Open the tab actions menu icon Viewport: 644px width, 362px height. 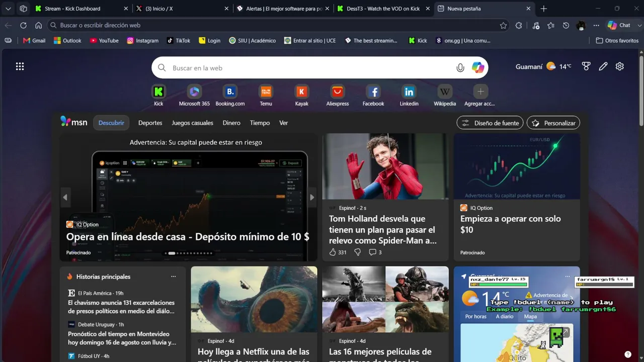click(23, 9)
